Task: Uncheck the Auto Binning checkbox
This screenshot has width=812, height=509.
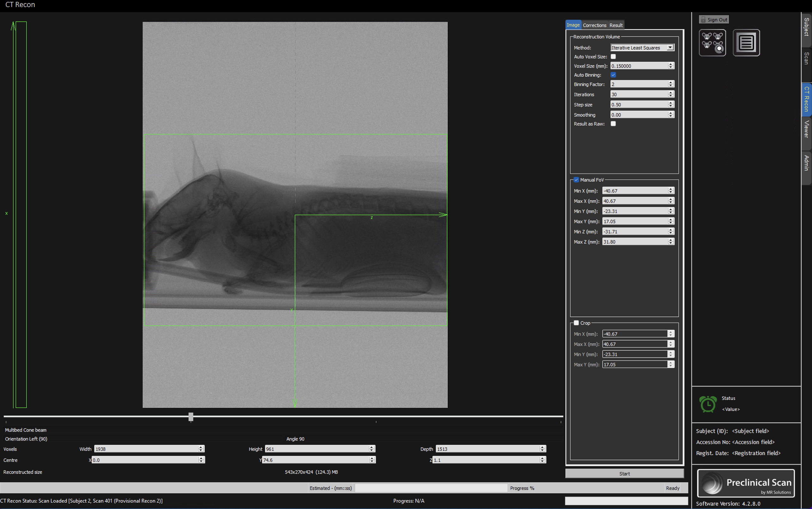Action: tap(613, 75)
